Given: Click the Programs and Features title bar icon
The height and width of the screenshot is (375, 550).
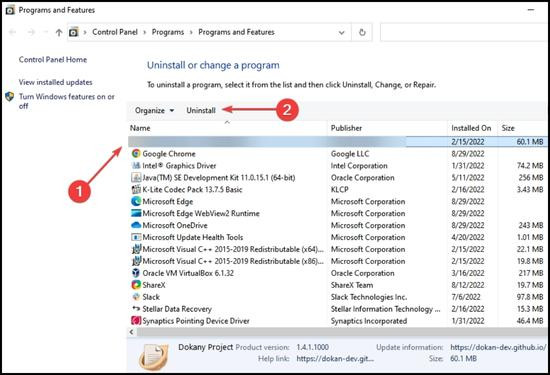Looking at the screenshot, I should pos(10,10).
